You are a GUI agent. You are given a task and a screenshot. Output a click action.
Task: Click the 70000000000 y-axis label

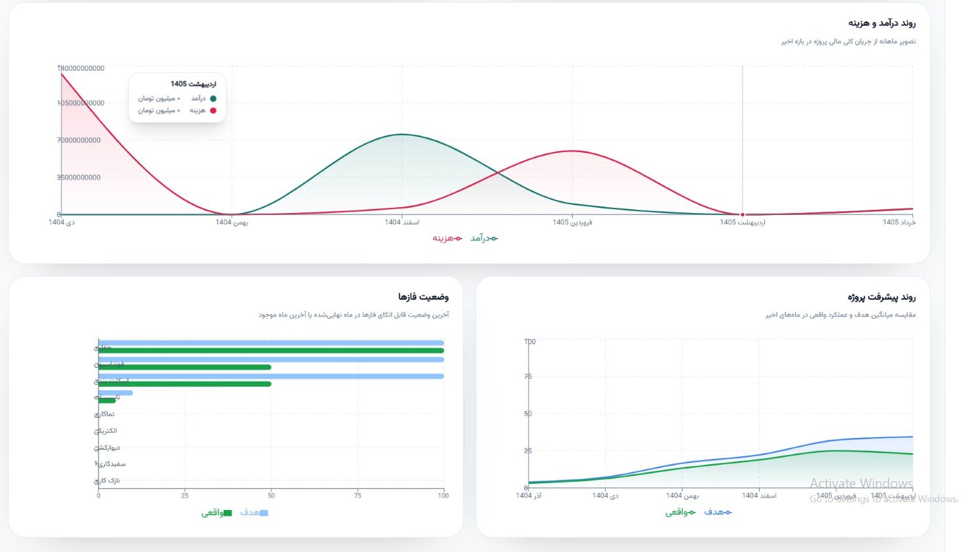click(79, 140)
